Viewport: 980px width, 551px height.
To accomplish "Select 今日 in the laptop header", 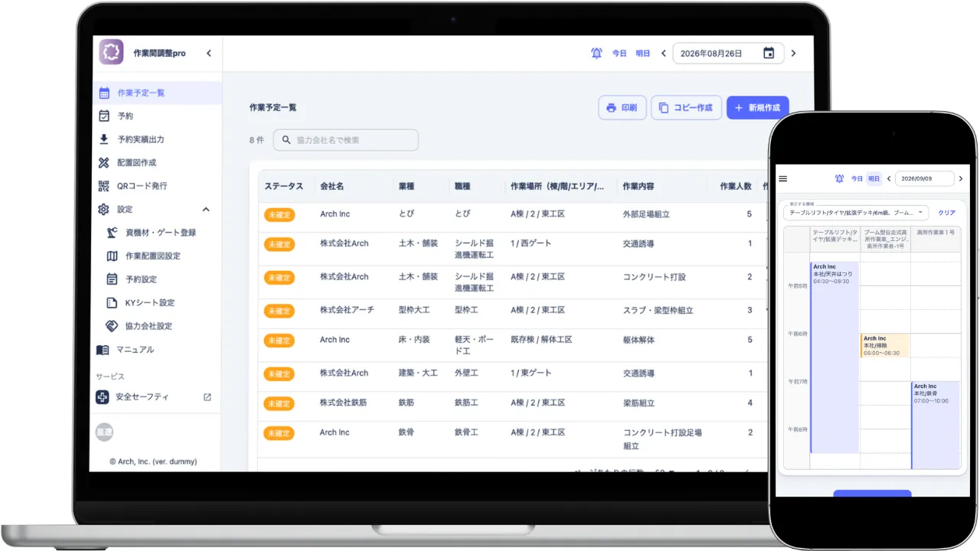I will coord(619,54).
